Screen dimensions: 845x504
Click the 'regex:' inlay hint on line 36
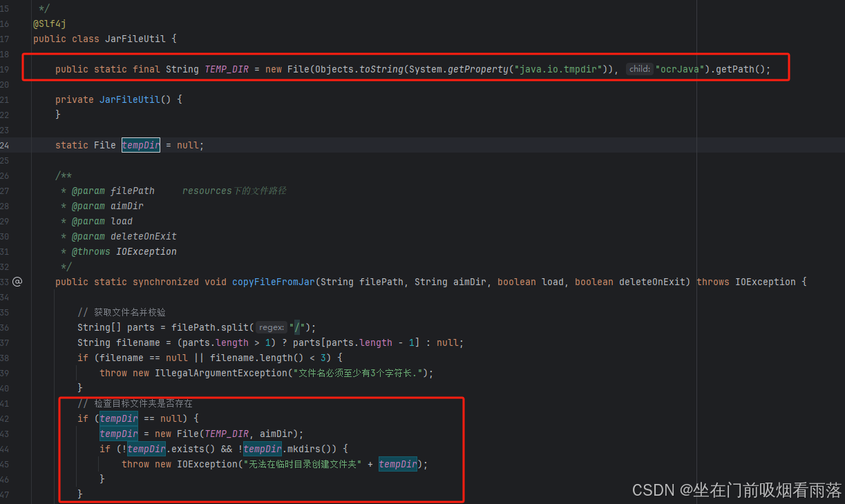pos(270,327)
